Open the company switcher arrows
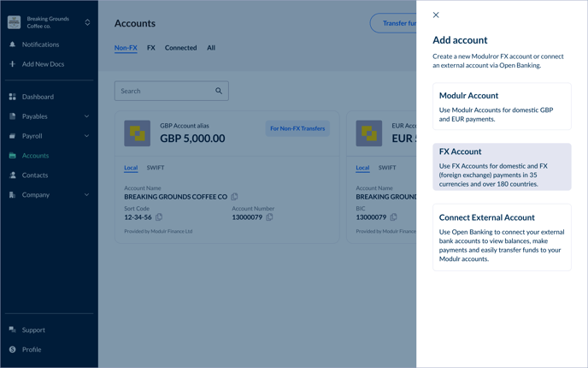The image size is (588, 368). 87,22
